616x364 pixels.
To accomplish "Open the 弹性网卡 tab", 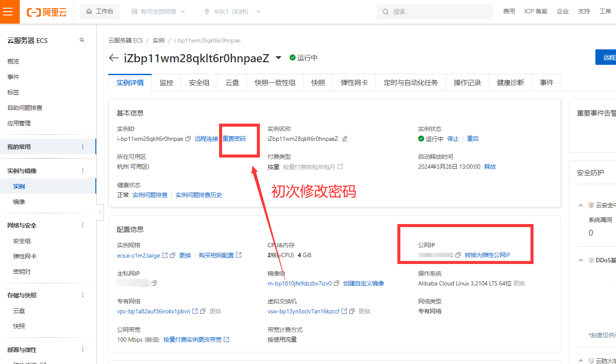I will 354,82.
